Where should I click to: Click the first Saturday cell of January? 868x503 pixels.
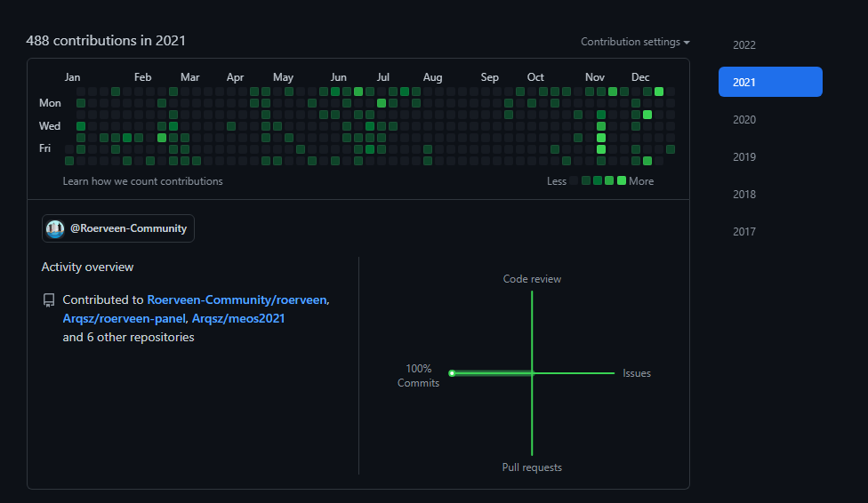coord(69,161)
